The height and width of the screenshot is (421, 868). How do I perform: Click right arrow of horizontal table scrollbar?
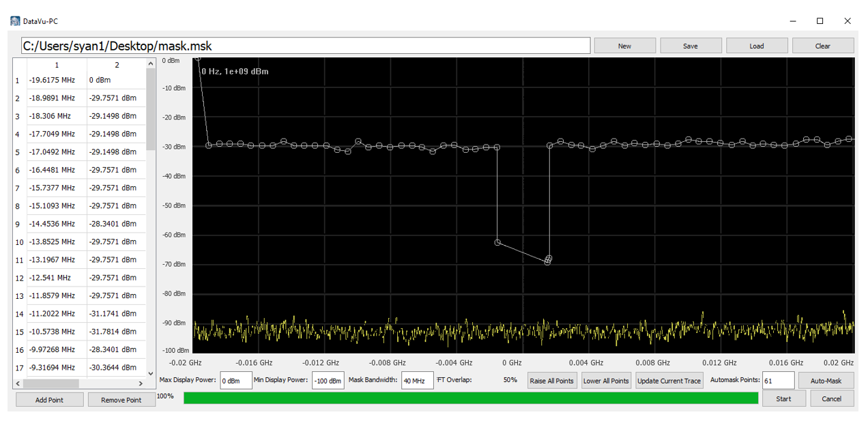point(151,383)
